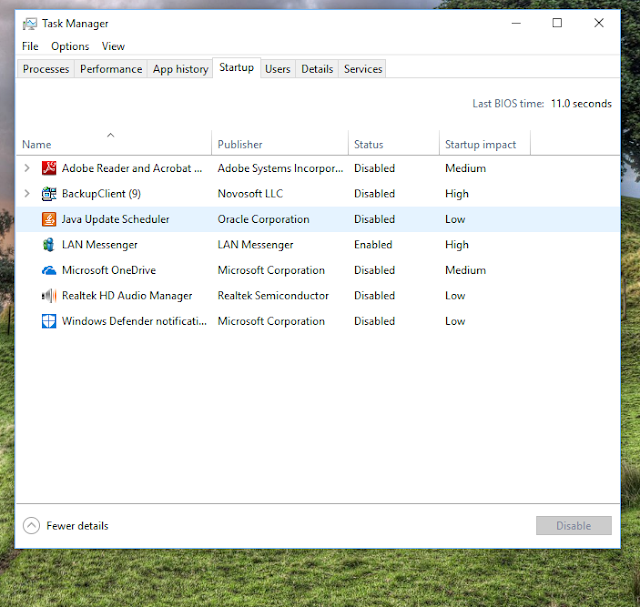Screen dimensions: 640x607
Task: Switch to the Services tab
Action: tap(363, 69)
